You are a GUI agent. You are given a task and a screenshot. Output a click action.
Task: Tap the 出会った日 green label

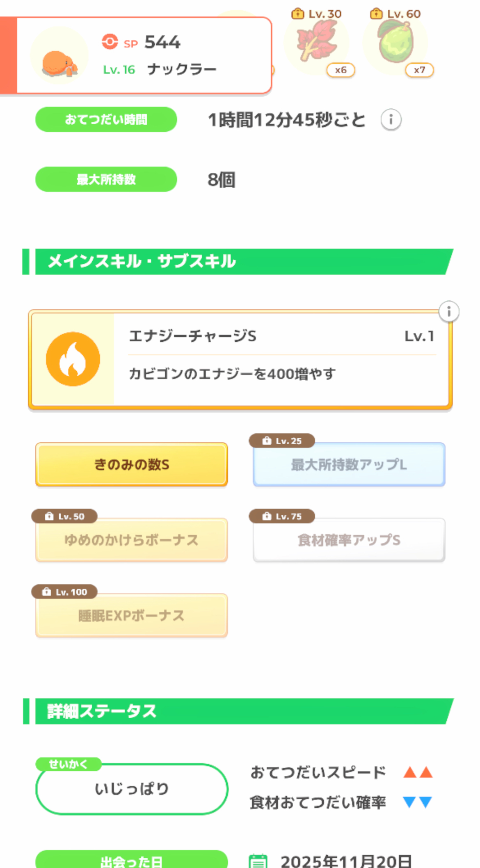pyautogui.click(x=132, y=861)
